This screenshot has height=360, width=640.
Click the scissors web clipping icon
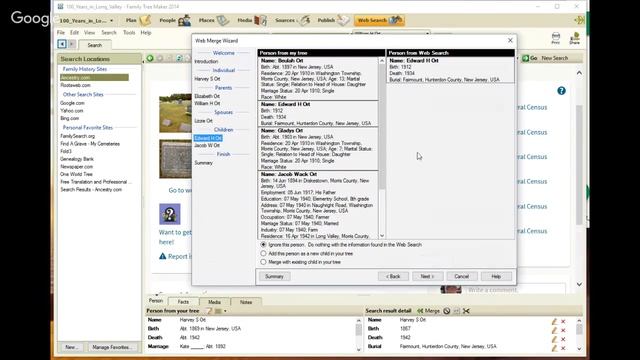tap(466, 311)
